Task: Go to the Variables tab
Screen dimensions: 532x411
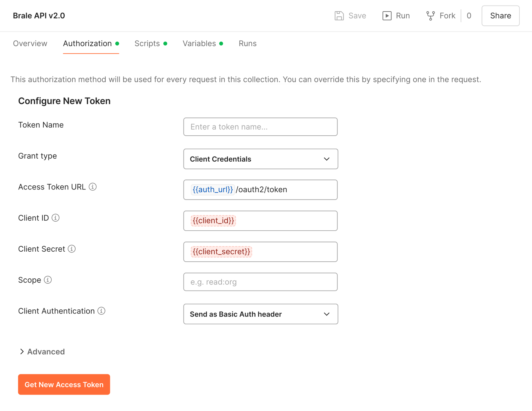Action: [199, 44]
